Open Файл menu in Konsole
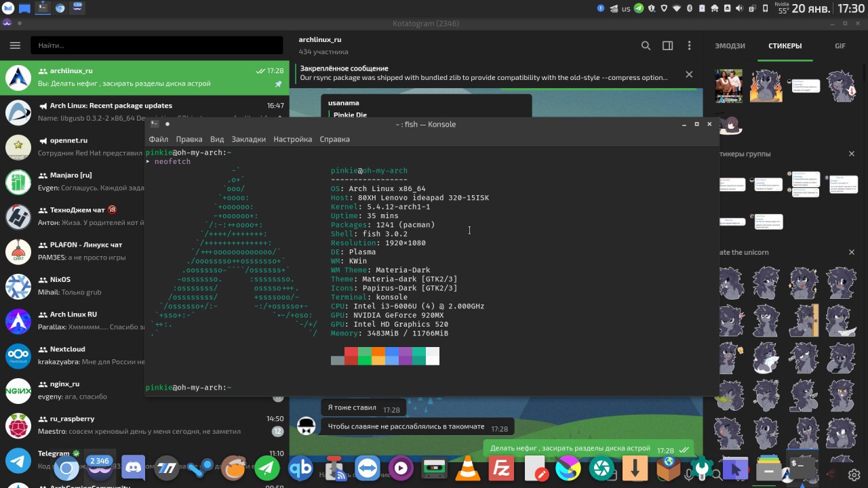The width and height of the screenshot is (868, 488). tap(158, 139)
